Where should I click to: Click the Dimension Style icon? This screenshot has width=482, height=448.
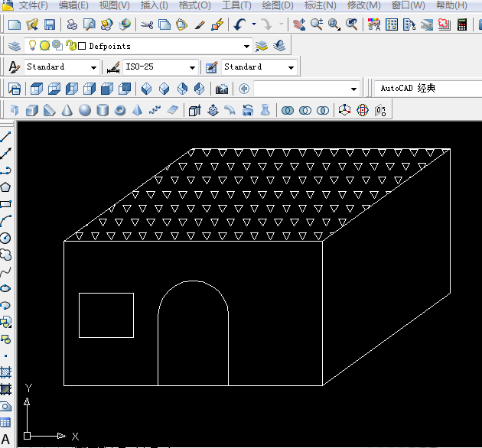click(113, 67)
